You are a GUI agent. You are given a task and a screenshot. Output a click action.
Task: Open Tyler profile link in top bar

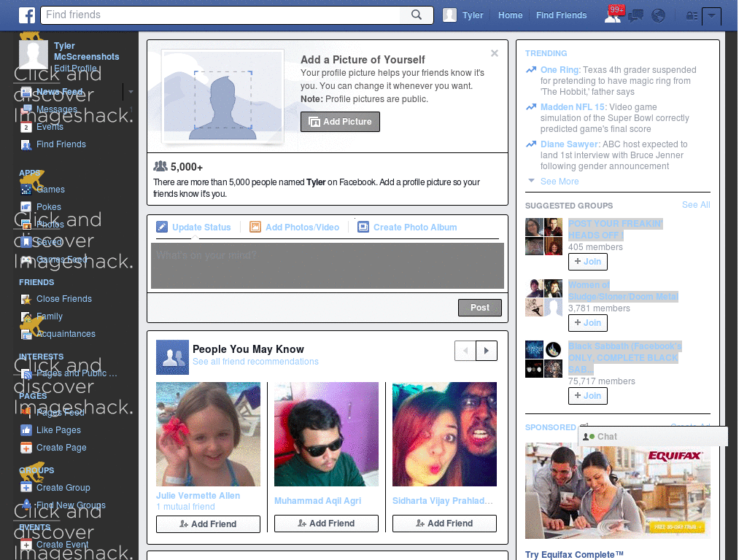pos(473,15)
